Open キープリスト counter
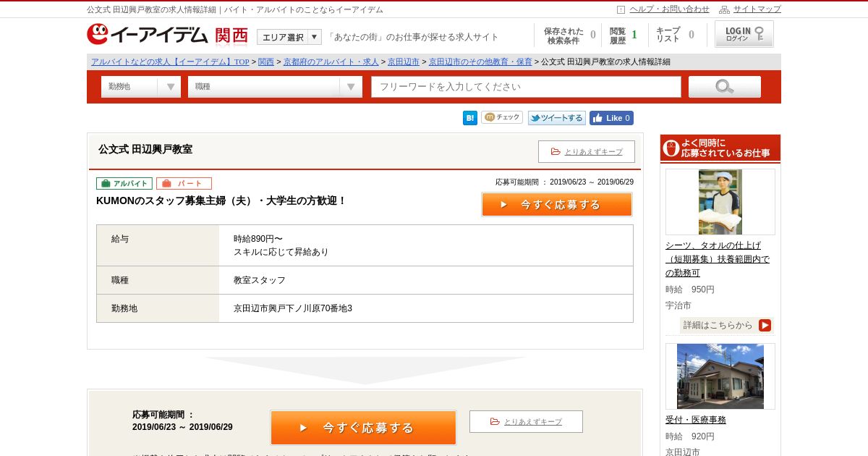The image size is (868, 456). 675,35
